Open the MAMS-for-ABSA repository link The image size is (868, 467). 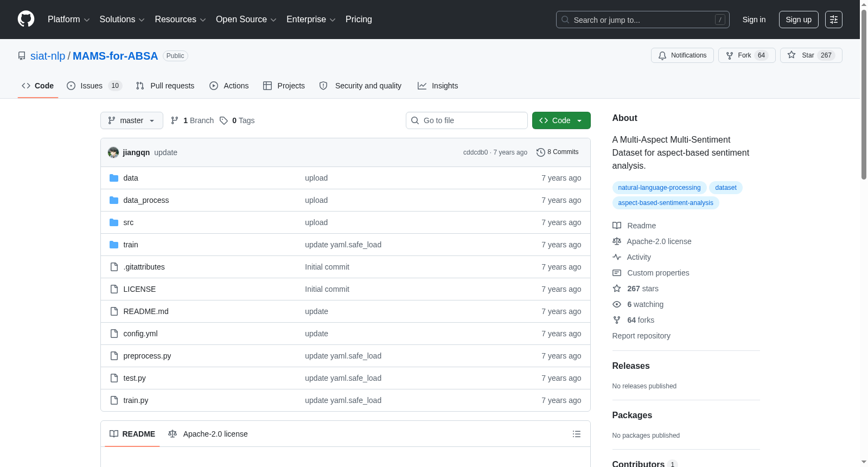click(116, 56)
